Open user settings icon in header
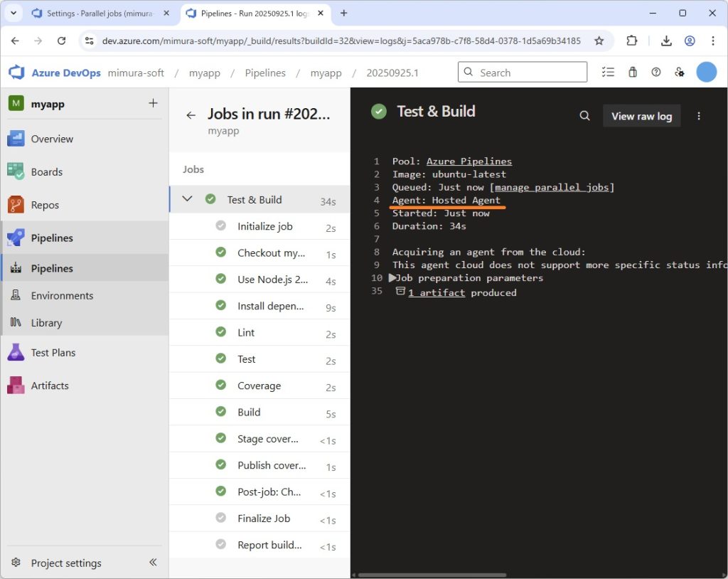This screenshot has height=579, width=728. [680, 73]
